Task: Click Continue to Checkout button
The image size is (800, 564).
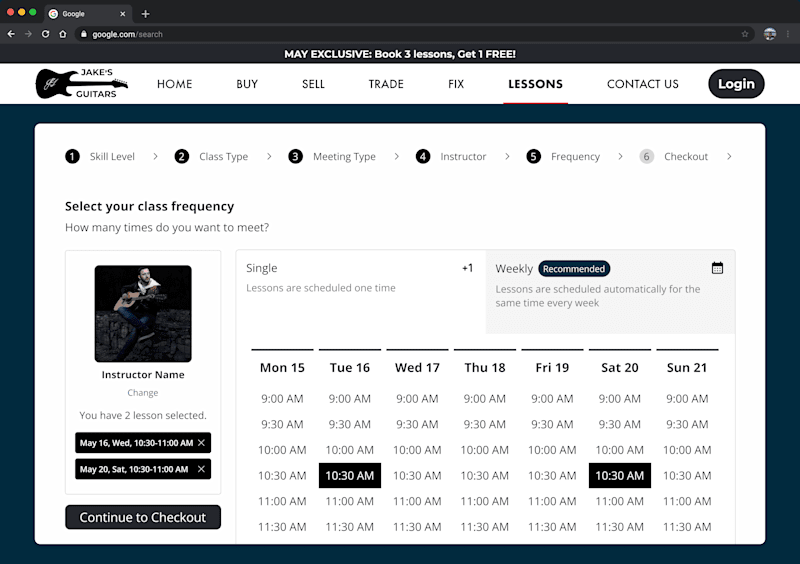Action: coord(143,517)
